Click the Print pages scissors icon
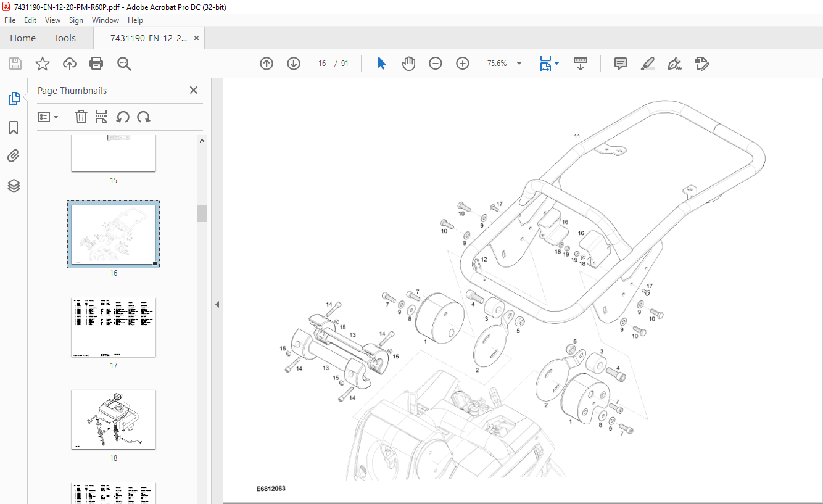The width and height of the screenshot is (823, 504). point(102,117)
